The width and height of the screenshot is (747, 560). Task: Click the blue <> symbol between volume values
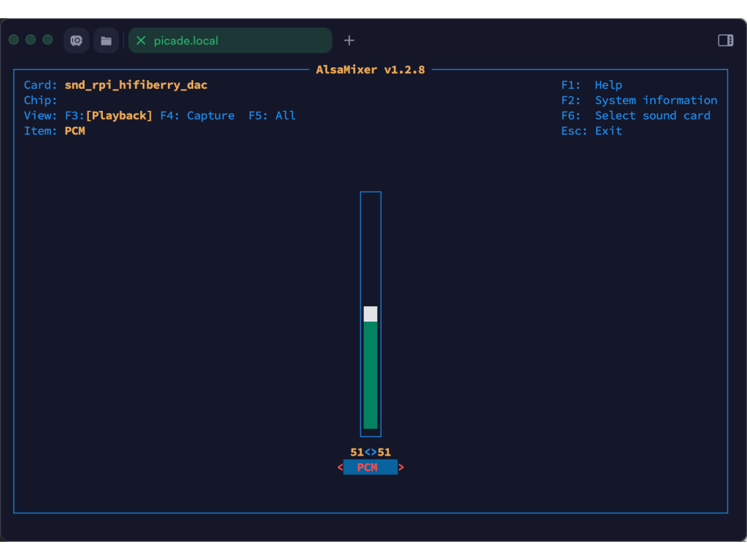click(x=371, y=452)
